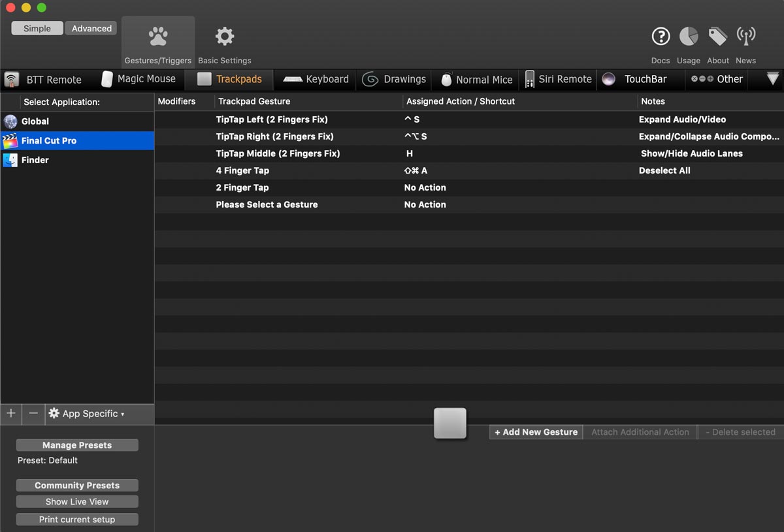Click the gray trackpad preview square

point(450,423)
